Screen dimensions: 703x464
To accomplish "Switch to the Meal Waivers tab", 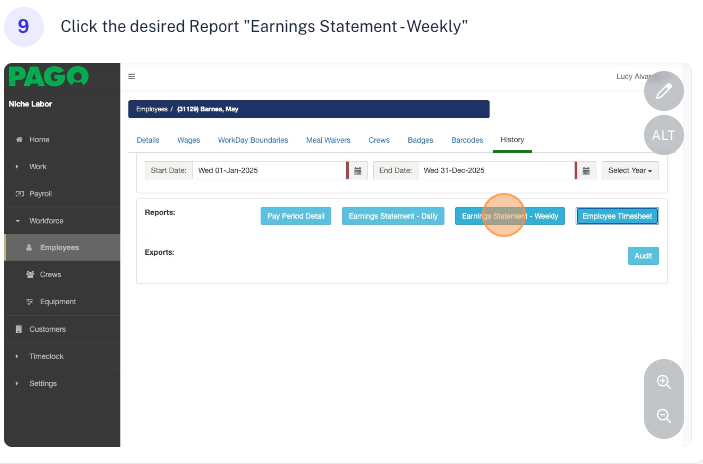I will [327, 140].
